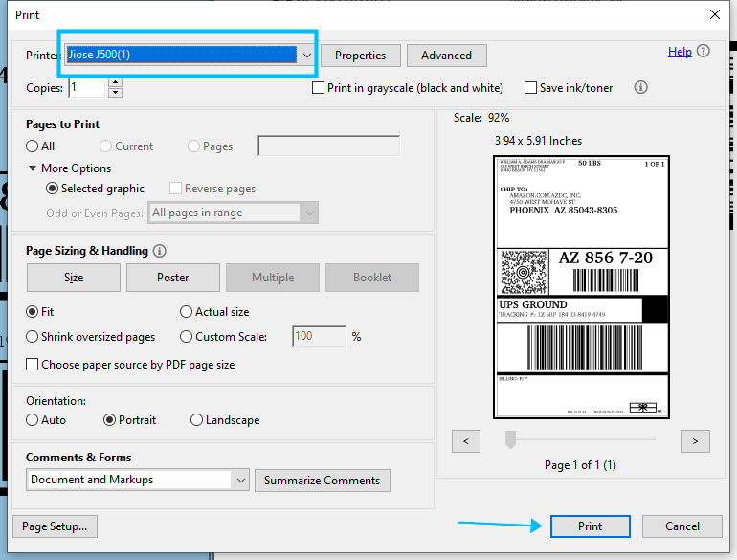Viewport: 737px width, 560px height.
Task: Open the Printer dropdown list
Action: point(307,55)
